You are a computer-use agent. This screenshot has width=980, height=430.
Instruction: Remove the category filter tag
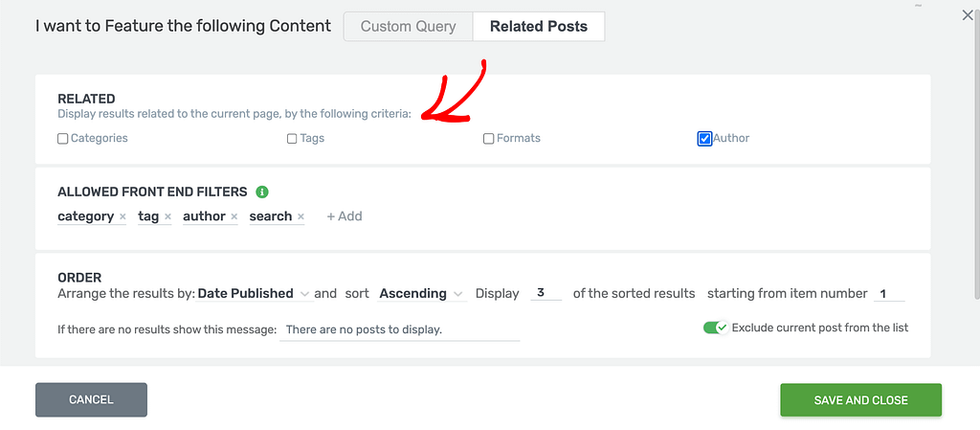point(122,216)
